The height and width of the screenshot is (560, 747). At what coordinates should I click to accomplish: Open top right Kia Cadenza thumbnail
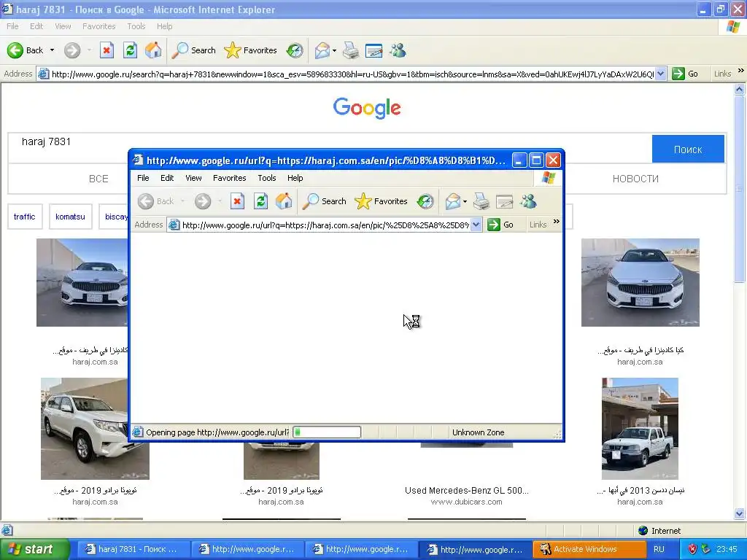point(640,282)
